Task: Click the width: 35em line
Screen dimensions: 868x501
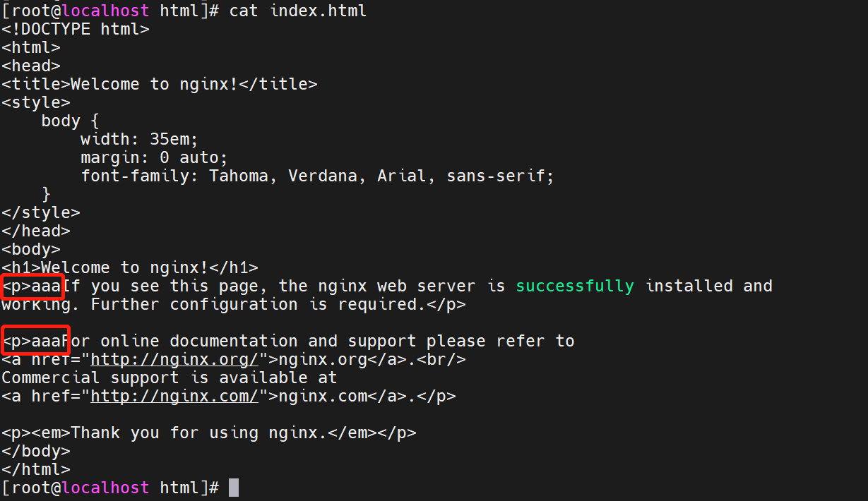Action: coord(139,140)
